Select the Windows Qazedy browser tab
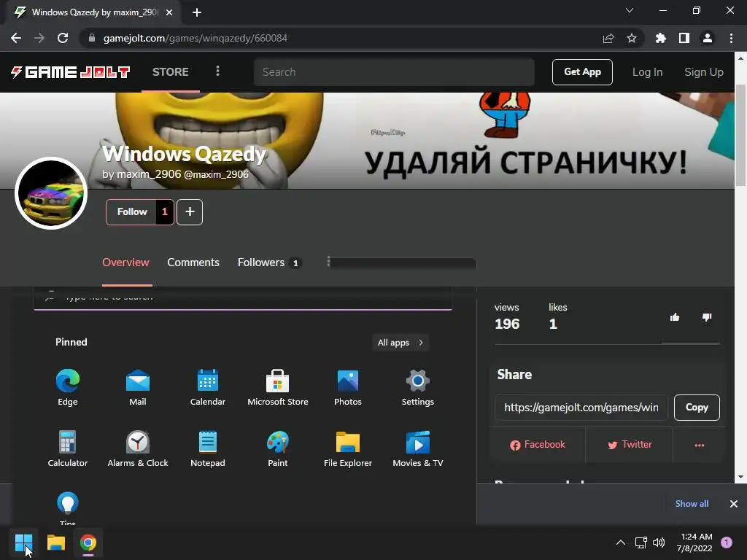 94,12
